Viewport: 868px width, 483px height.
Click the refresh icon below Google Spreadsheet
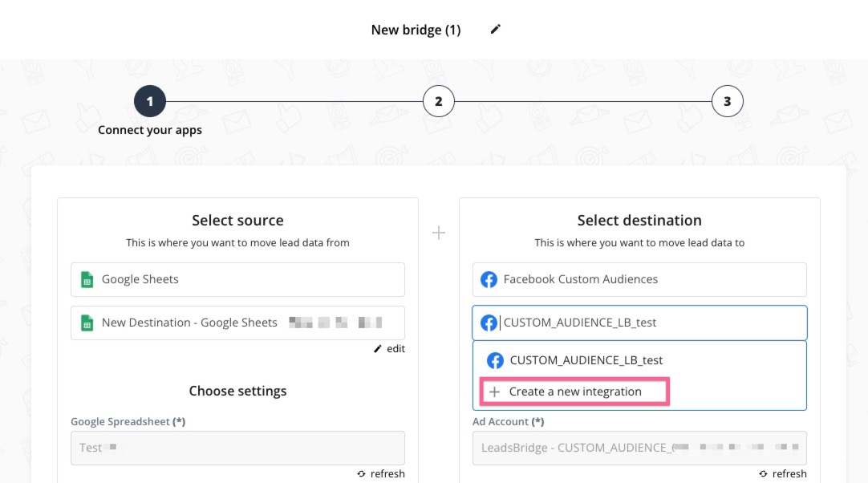362,474
